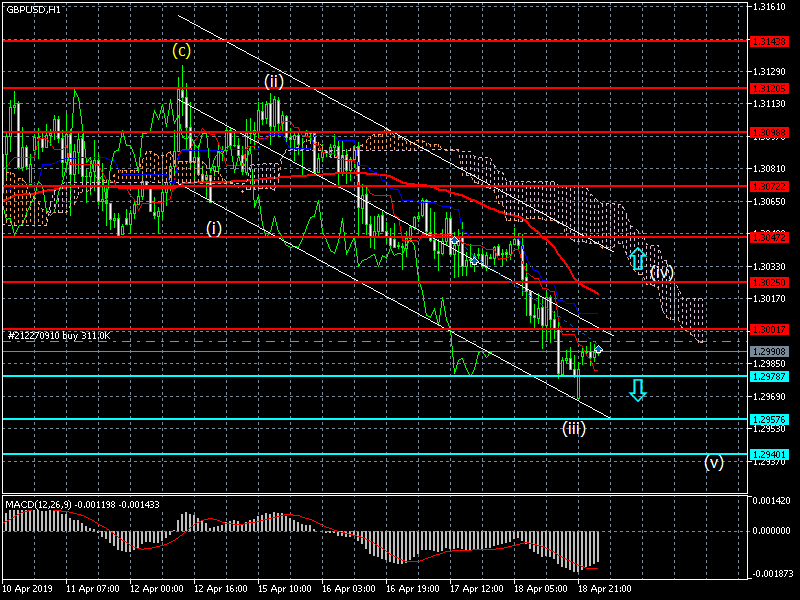800x600 pixels.
Task: Click the 0.001420 MACD axis value
Action: point(771,501)
